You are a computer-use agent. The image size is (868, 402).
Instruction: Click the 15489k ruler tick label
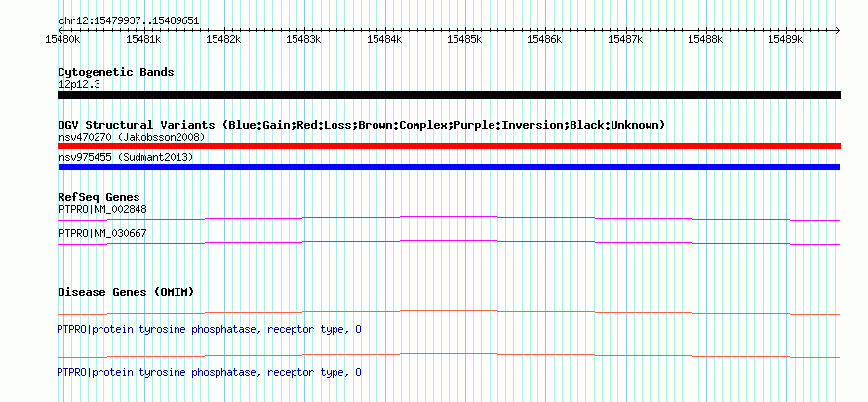coord(785,39)
